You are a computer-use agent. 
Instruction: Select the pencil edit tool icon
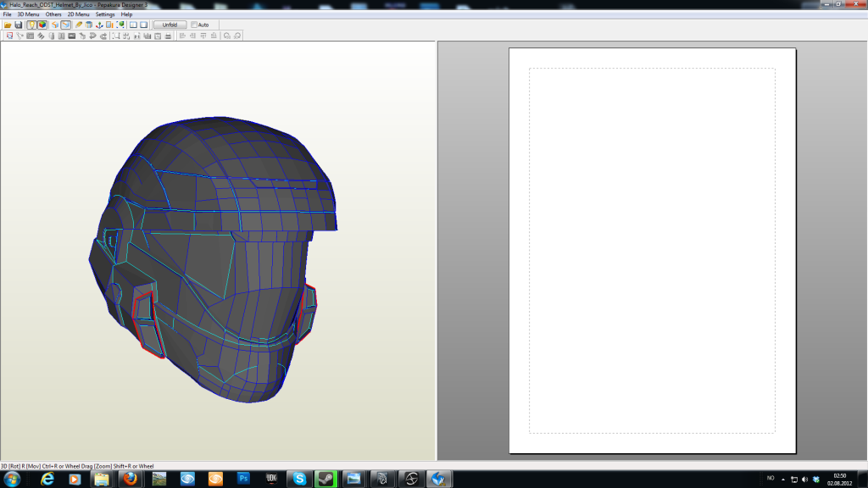79,25
